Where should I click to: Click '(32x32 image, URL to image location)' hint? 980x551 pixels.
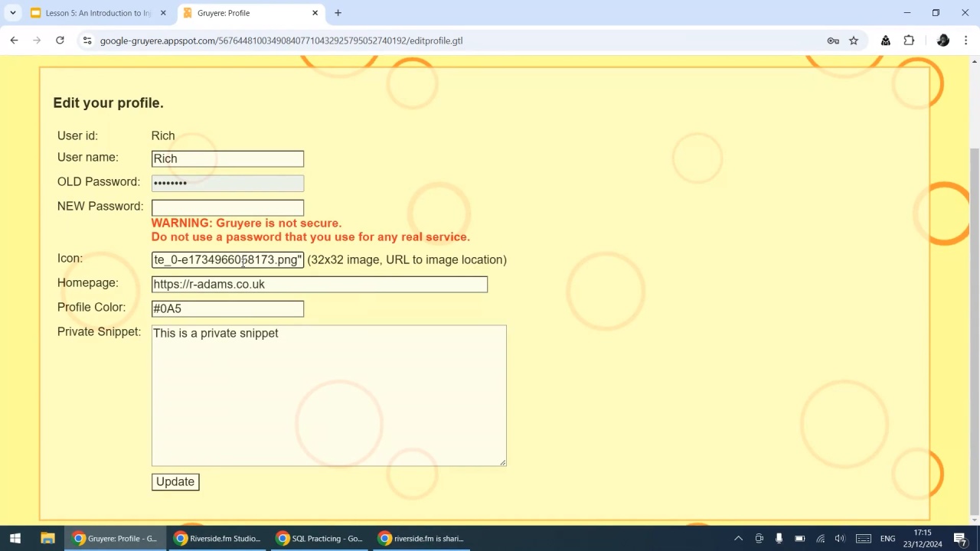coord(407,259)
